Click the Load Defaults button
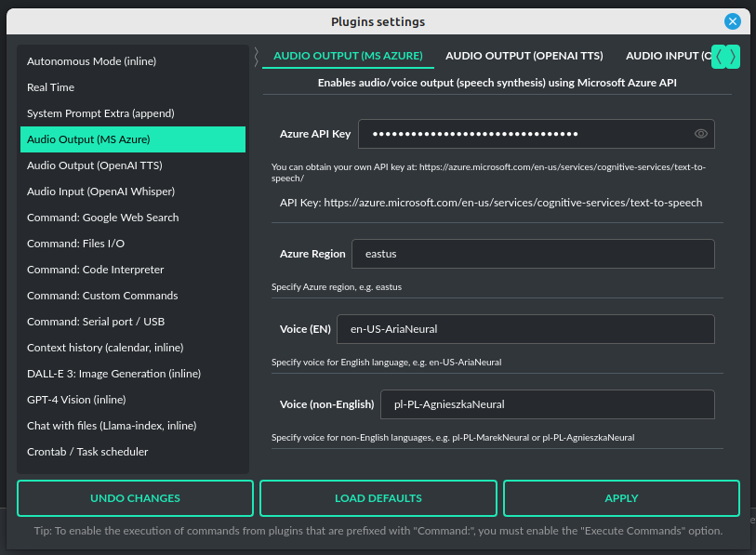Screen dimensions: 756x555 (x=378, y=498)
